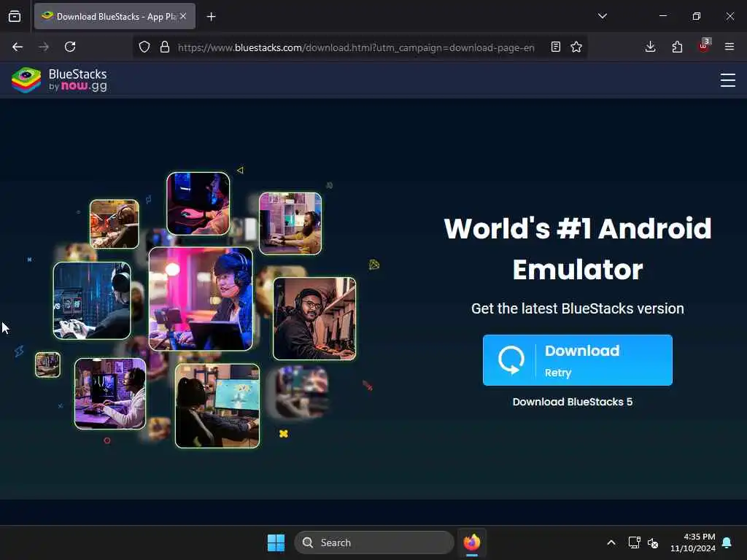Screen dimensions: 747x560
Task: Click the BlueStacks by now.gg logo
Action: coord(60,80)
